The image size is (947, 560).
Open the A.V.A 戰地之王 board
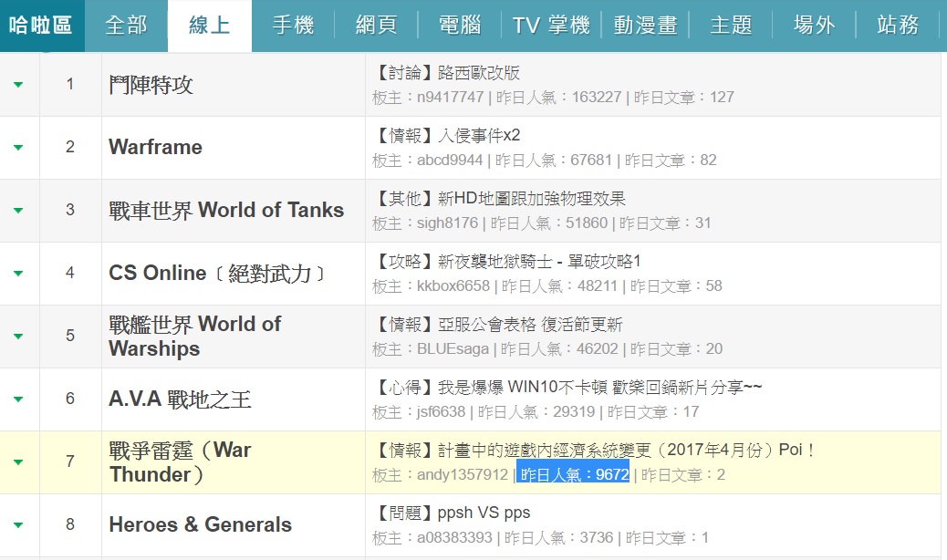(180, 399)
